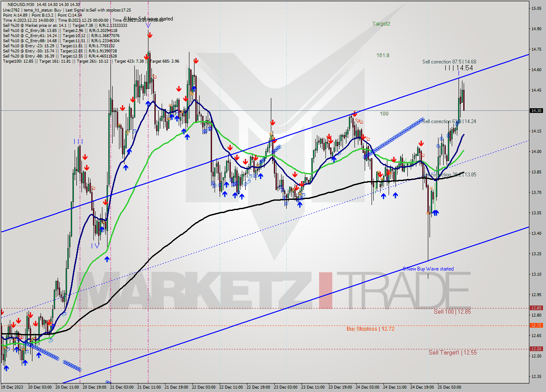Image resolution: width=546 pixels, height=392 pixels.
Task: Click the '23 Dec 19:00' time axis label
Action: point(340,387)
